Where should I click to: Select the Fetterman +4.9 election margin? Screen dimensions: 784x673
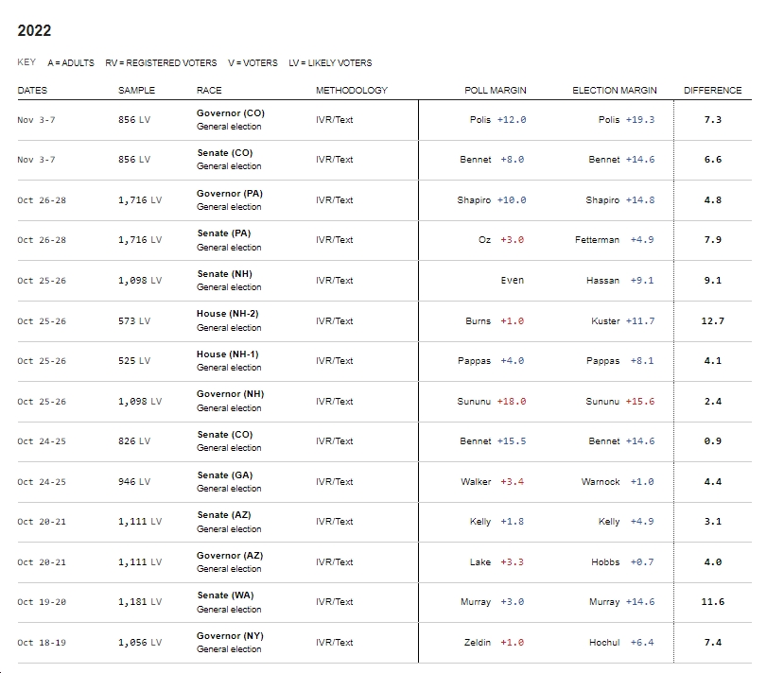(x=614, y=240)
